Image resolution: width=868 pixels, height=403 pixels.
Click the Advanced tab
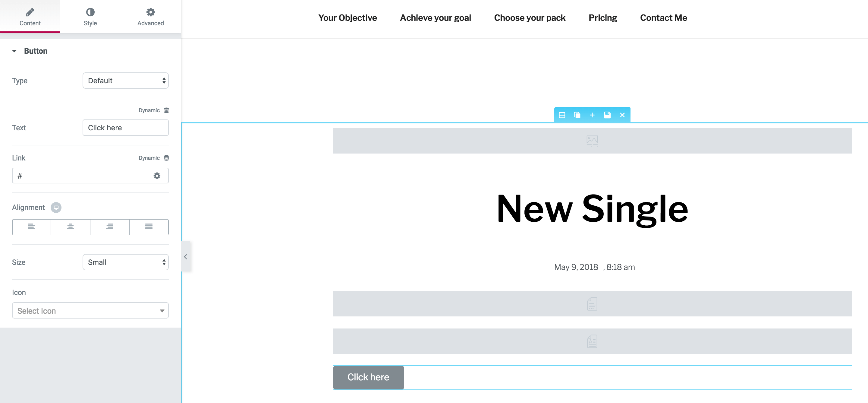coord(151,17)
